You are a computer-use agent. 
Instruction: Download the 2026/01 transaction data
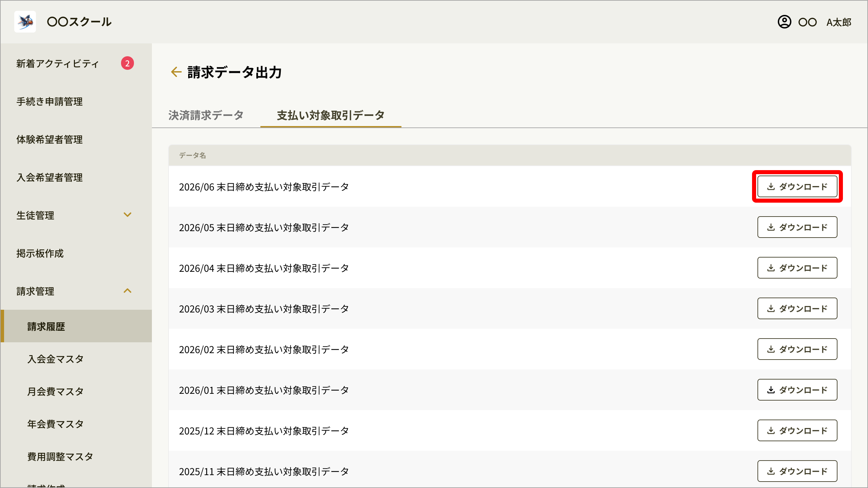(x=797, y=390)
